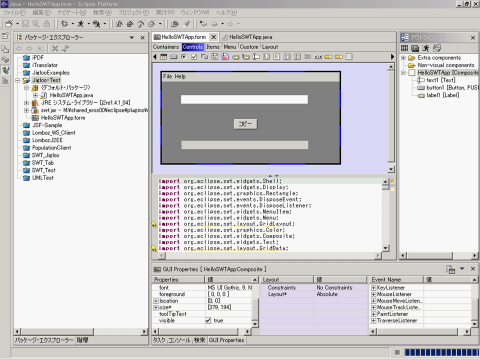Click the Print icon in main toolbar

[x=47, y=24]
